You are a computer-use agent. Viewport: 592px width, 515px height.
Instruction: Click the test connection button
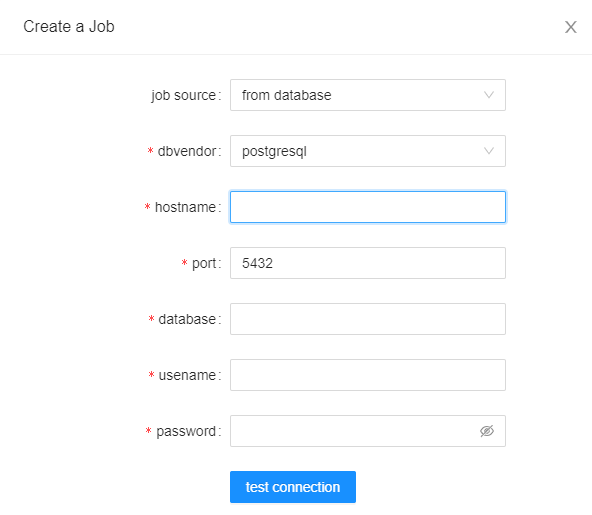(293, 487)
